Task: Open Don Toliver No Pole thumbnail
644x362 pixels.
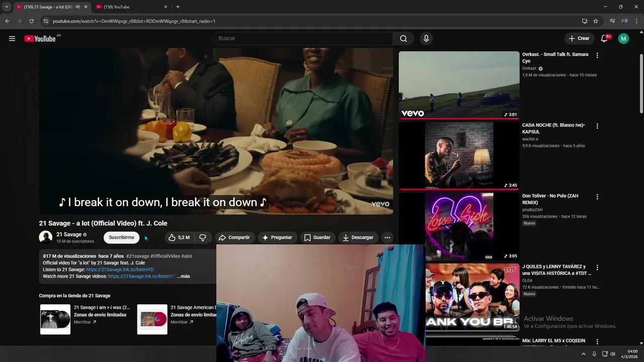Action: coord(459,227)
